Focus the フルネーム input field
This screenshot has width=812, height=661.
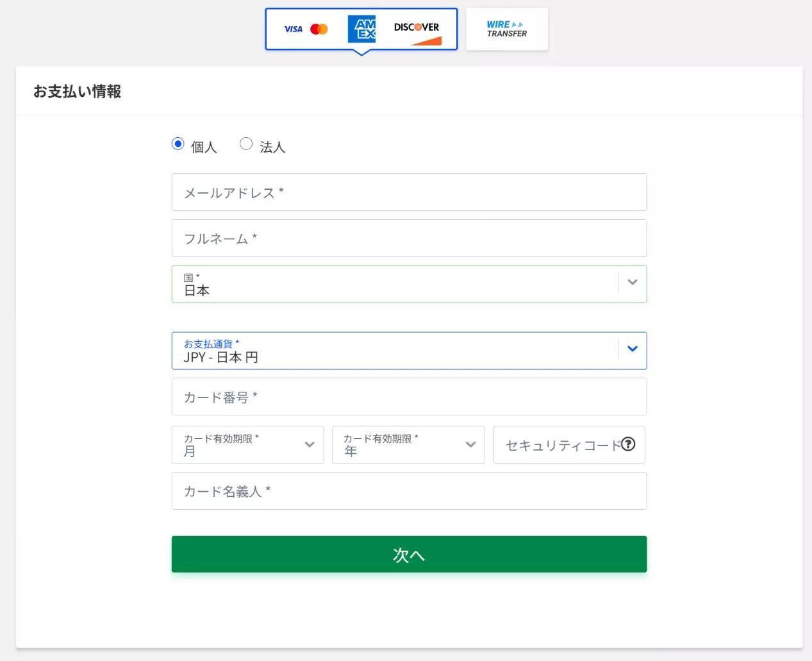pyautogui.click(x=409, y=238)
